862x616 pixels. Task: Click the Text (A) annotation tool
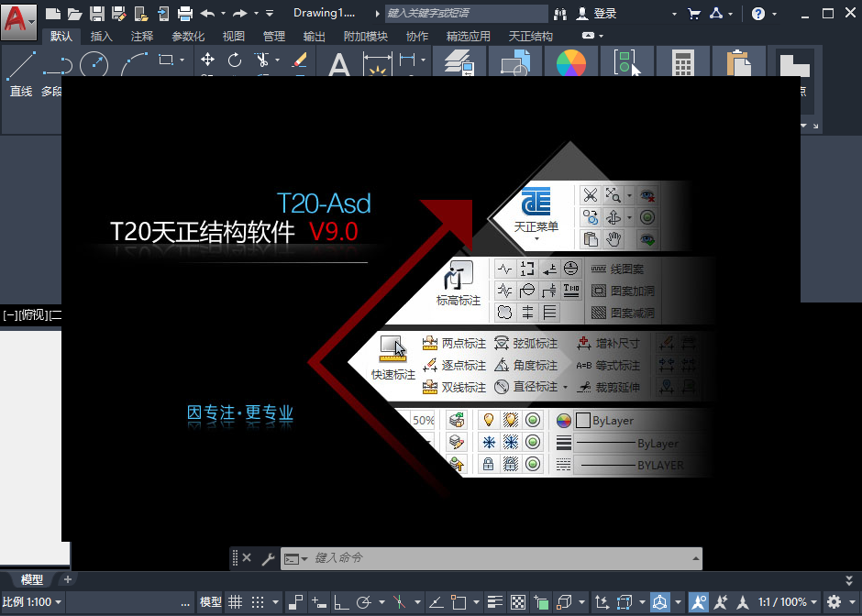[339, 64]
